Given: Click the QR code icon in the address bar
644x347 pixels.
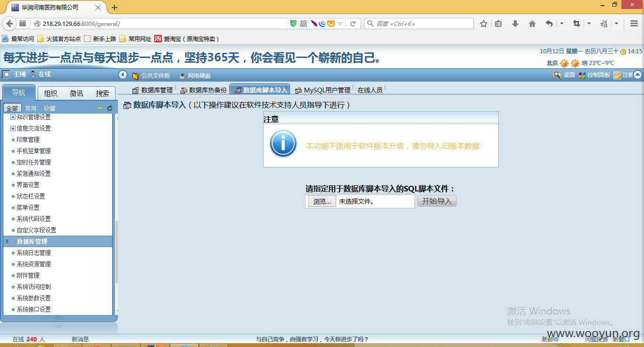Looking at the screenshot, I should click(x=304, y=24).
